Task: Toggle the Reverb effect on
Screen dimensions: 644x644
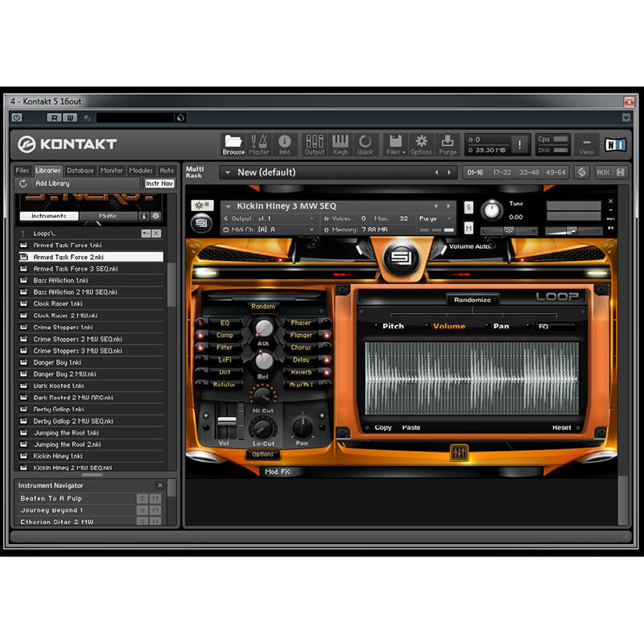Action: 301,372
